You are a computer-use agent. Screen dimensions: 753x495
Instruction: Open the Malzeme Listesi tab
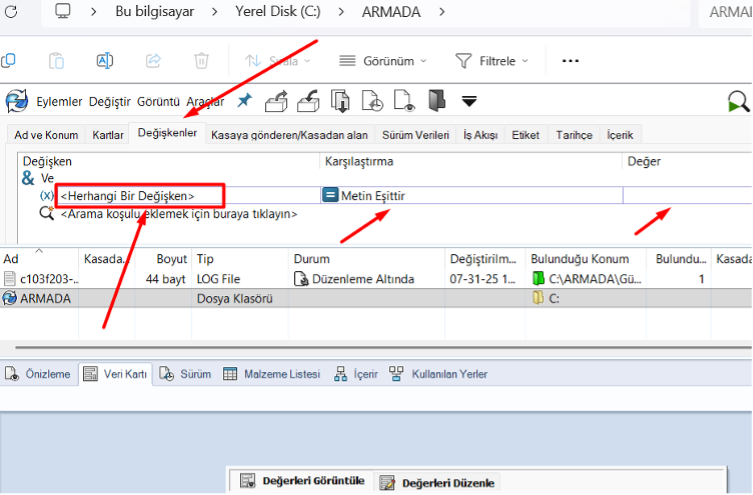click(272, 374)
